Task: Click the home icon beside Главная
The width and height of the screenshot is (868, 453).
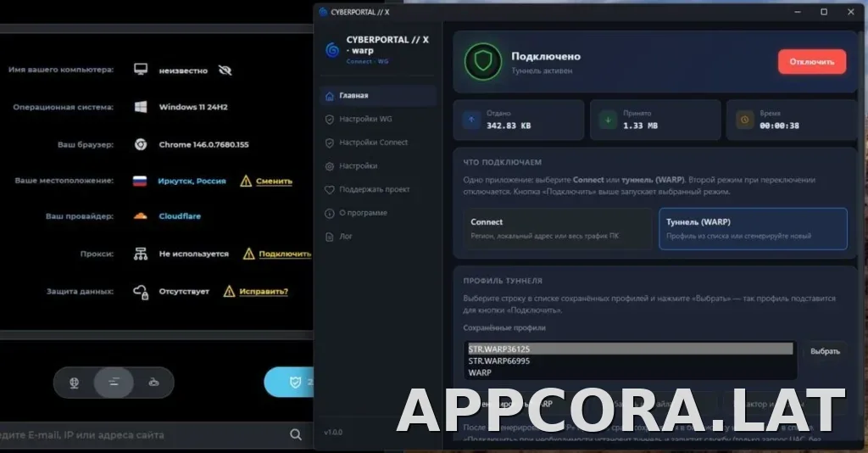Action: click(x=330, y=96)
